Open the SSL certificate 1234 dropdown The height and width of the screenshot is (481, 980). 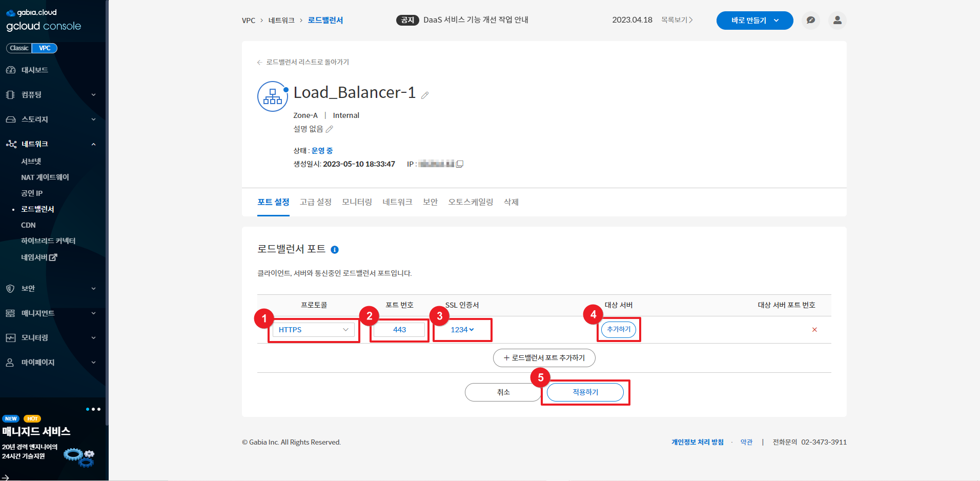462,330
